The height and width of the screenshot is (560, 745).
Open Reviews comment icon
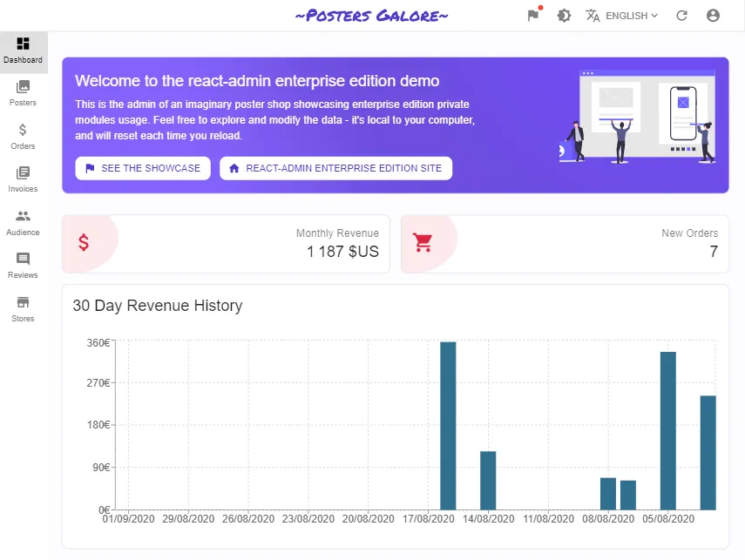click(24, 260)
